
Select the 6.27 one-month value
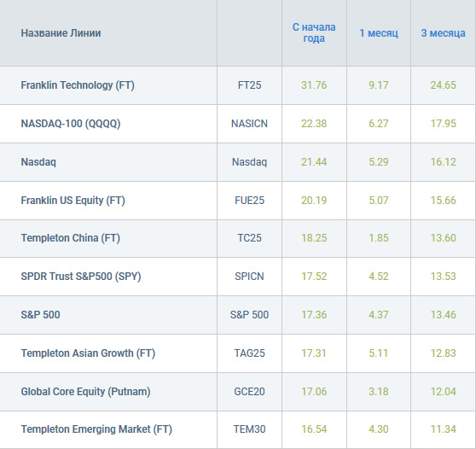click(379, 124)
